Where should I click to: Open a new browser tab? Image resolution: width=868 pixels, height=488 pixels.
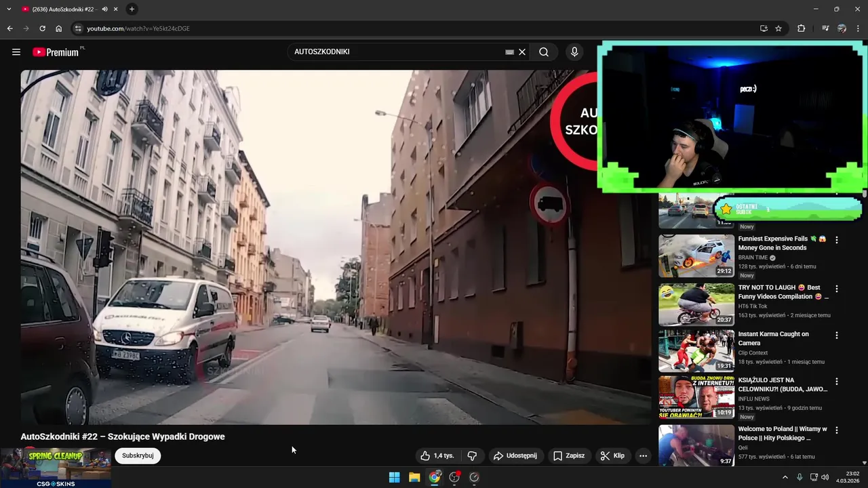[132, 9]
